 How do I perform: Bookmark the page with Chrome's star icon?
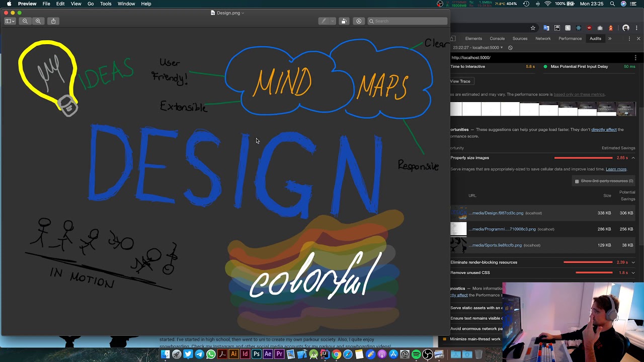point(533,28)
